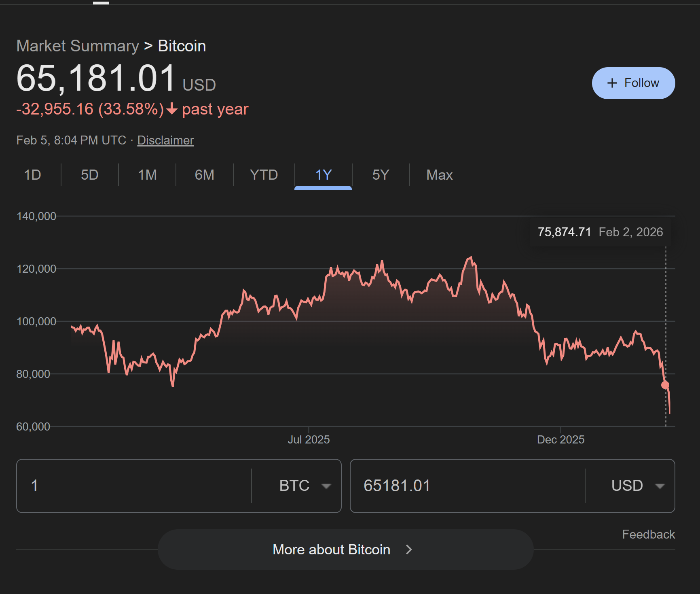Screen dimensions: 700x594
Task: Switch to the 1D time range tab
Action: click(x=32, y=175)
